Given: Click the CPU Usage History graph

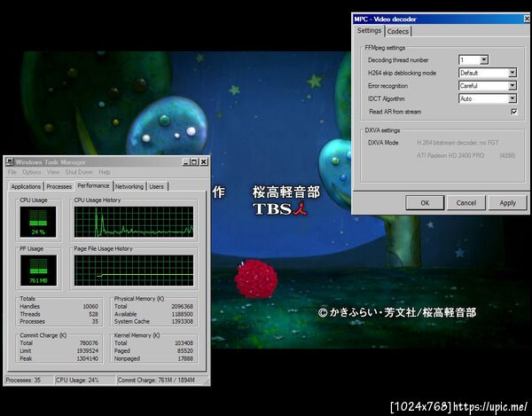Looking at the screenshot, I should click(x=134, y=222).
